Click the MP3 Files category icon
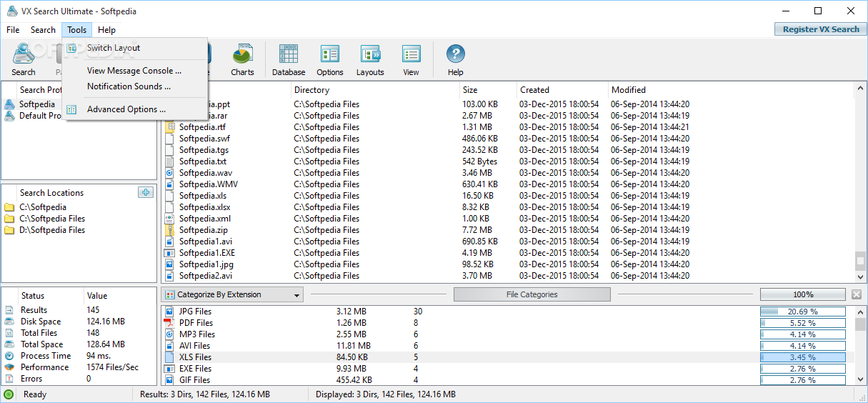 pos(169,334)
